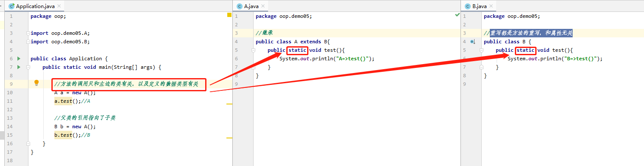Click line number 9 in A.java gutter
Screen dimensions: 644x166
237,84
